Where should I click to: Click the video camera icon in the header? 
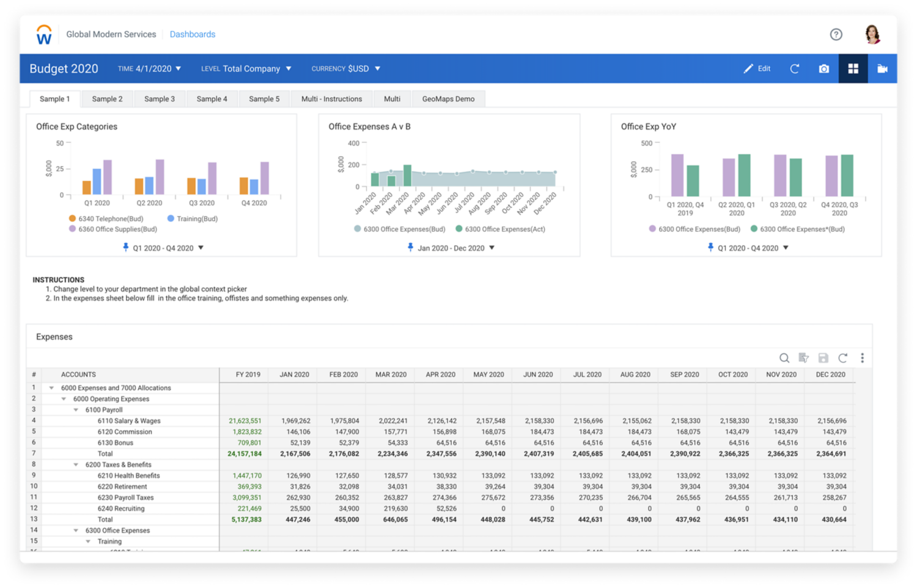[882, 68]
